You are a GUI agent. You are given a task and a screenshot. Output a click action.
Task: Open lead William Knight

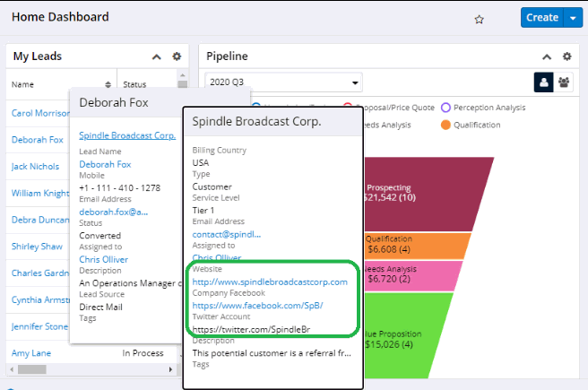[x=40, y=193]
